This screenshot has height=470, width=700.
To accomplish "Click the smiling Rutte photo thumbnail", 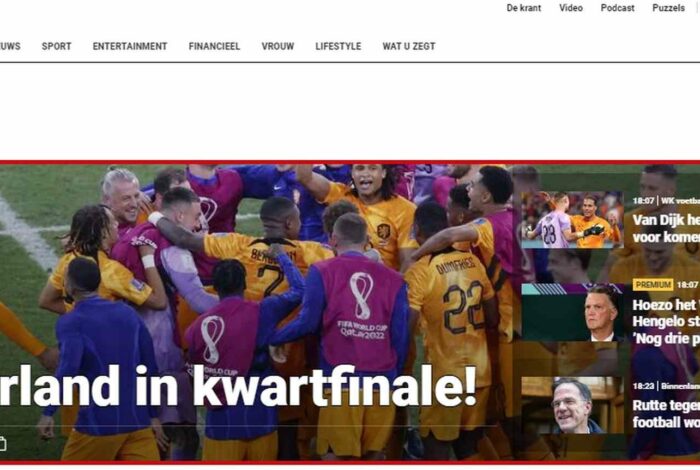I will click(x=573, y=405).
